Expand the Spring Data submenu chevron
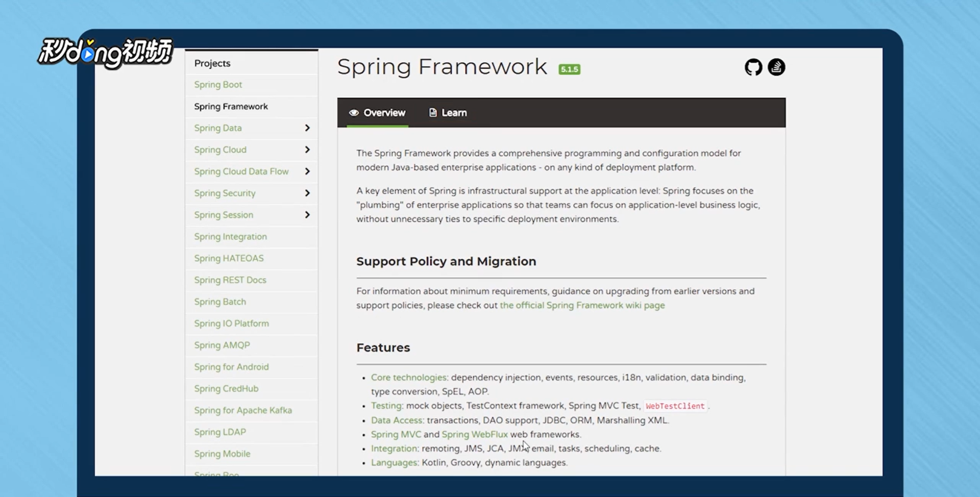980x497 pixels. [x=307, y=128]
